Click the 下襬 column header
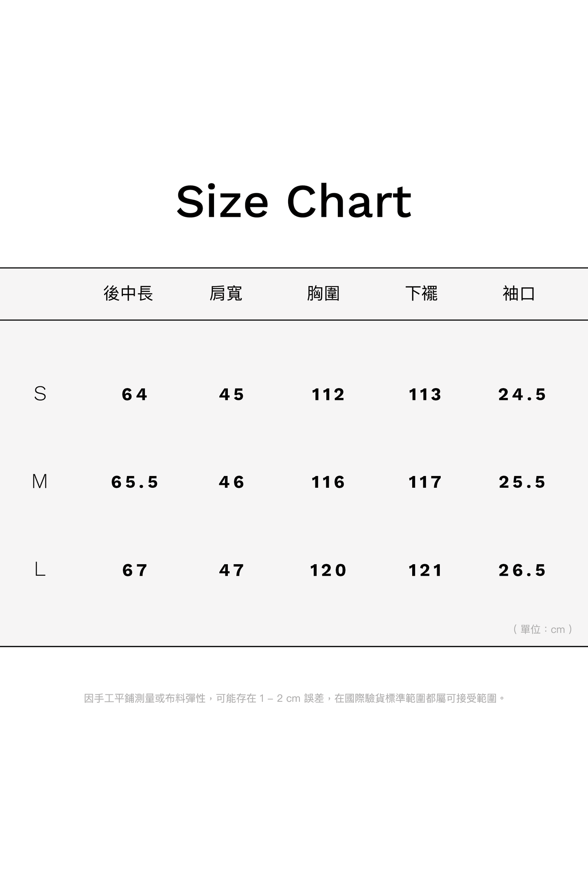 [421, 293]
